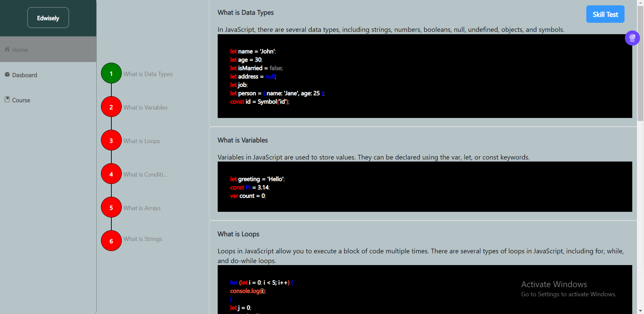
Task: Open the purple crystal-ball assistant icon
Action: point(633,38)
